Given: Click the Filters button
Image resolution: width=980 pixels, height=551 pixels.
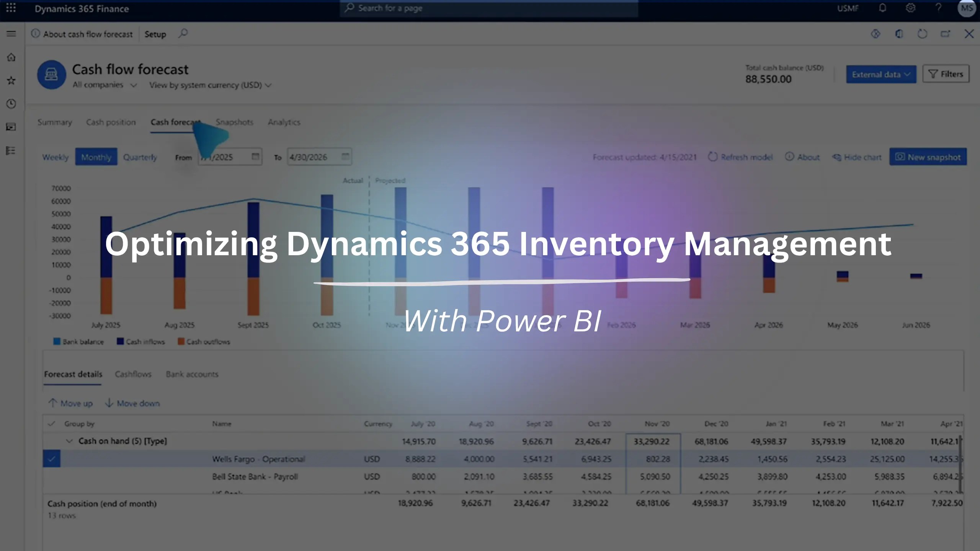Looking at the screenshot, I should (946, 74).
